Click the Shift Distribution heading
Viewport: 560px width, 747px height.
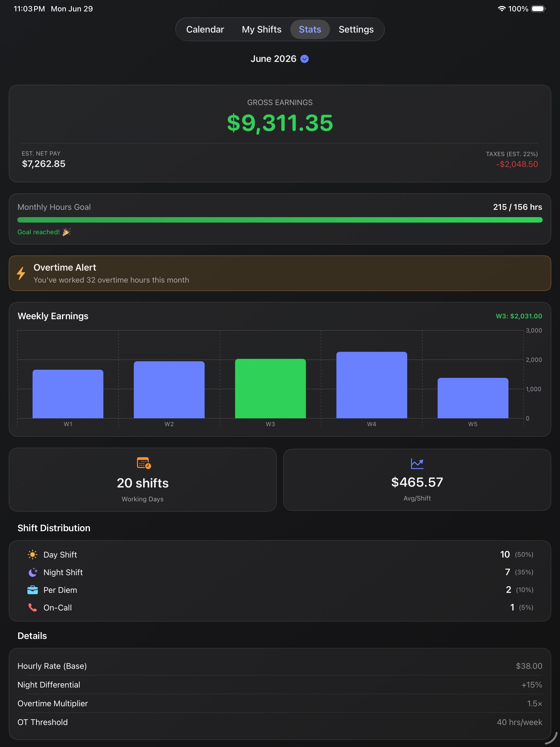pos(54,528)
